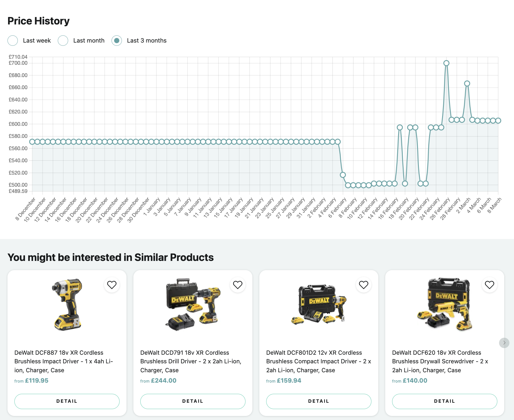This screenshot has height=420, width=514.
Task: Click the Last month label text
Action: click(89, 41)
